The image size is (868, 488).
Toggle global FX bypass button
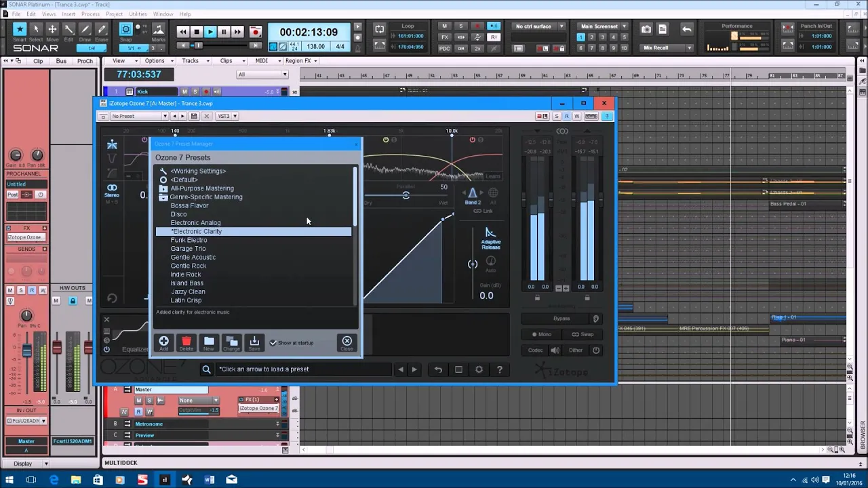(x=445, y=37)
